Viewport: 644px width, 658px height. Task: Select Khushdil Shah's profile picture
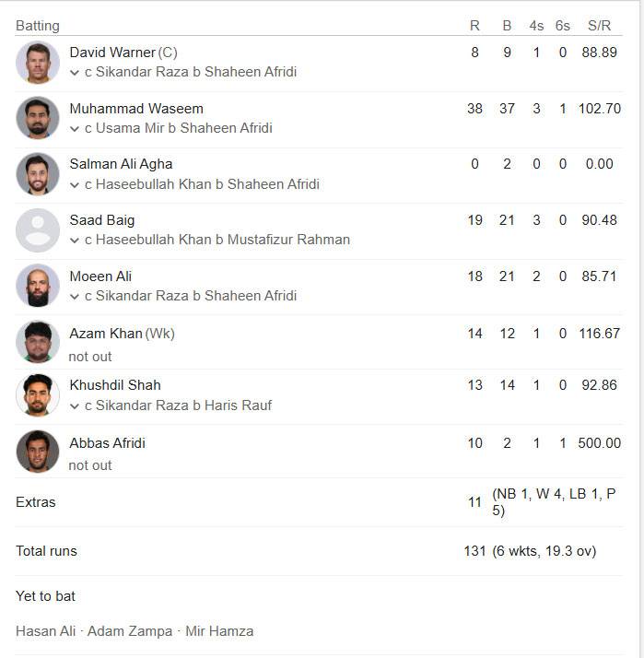coord(38,395)
